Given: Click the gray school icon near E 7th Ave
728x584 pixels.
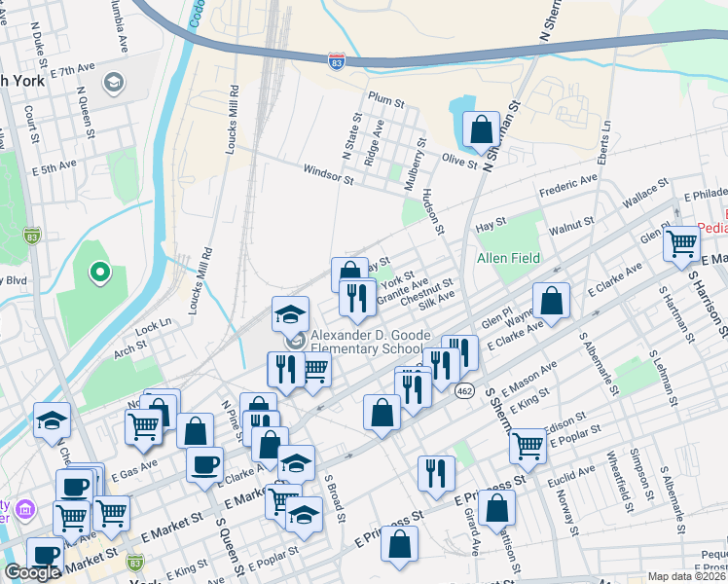Looking at the screenshot, I should (113, 83).
